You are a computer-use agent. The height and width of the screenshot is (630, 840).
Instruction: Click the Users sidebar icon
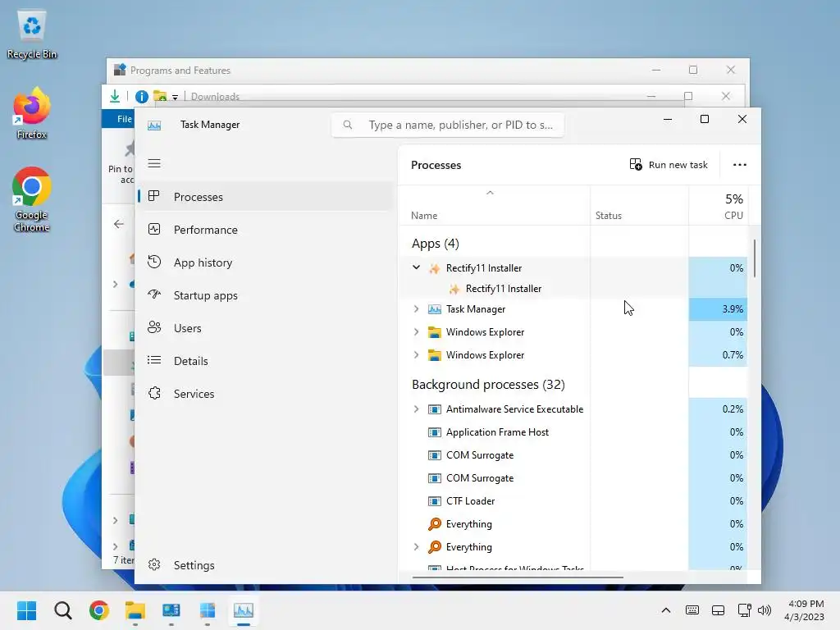[154, 327]
